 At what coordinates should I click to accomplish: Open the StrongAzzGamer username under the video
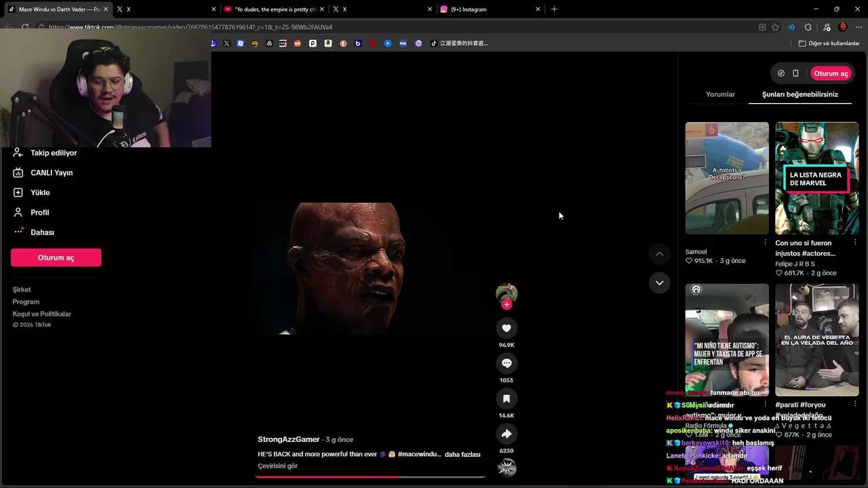289,439
